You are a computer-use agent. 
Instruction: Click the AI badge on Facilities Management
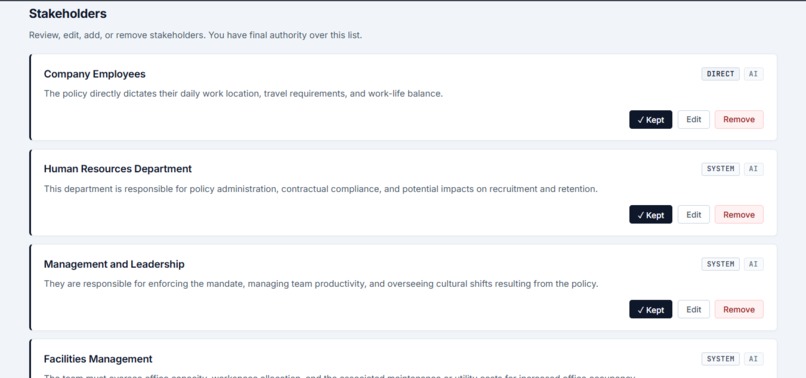point(753,359)
